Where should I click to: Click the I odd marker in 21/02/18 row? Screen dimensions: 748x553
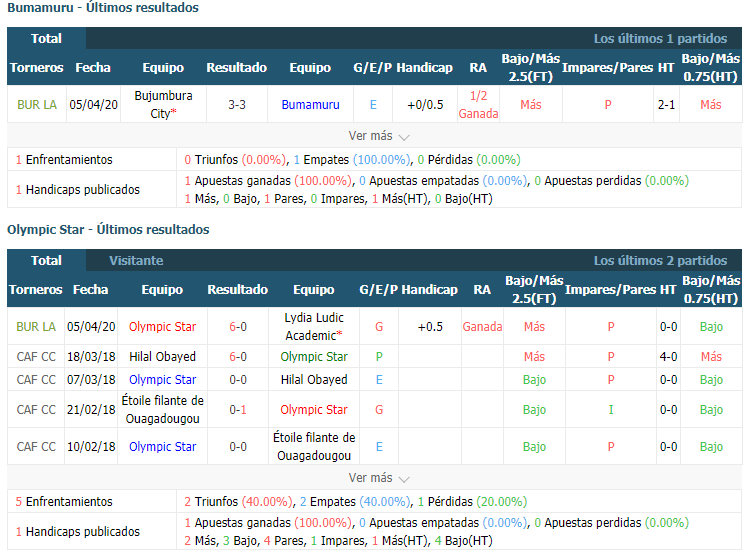pos(611,409)
